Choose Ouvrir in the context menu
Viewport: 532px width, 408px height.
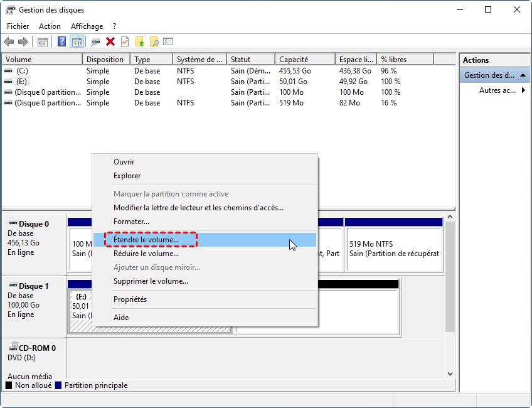(x=205, y=162)
